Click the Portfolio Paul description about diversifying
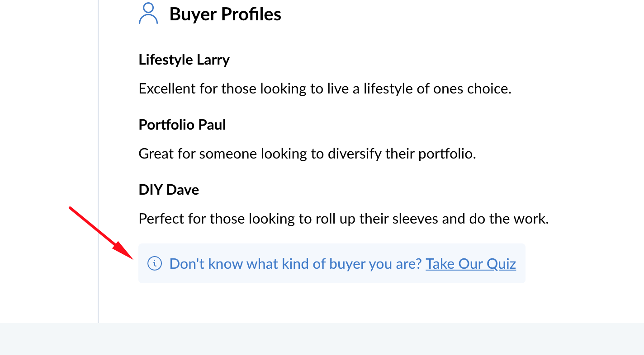644x355 pixels. pos(308,154)
